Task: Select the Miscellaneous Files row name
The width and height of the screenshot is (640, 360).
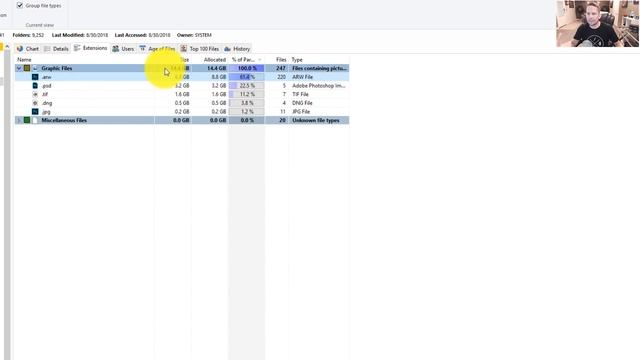Action: (x=64, y=120)
